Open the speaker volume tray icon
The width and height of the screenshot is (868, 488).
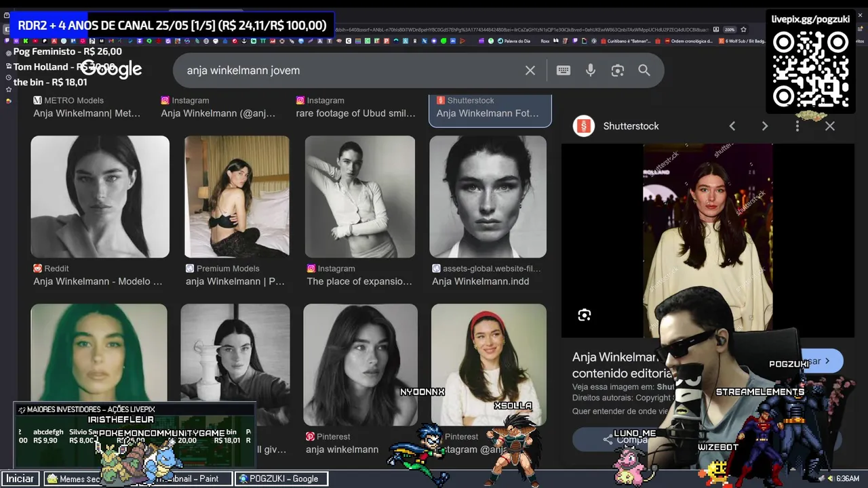tap(830, 479)
